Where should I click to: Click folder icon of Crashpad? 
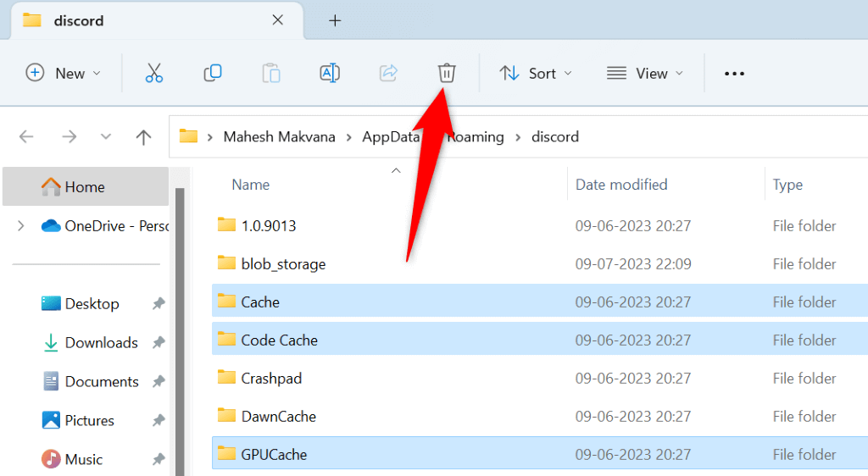226,377
